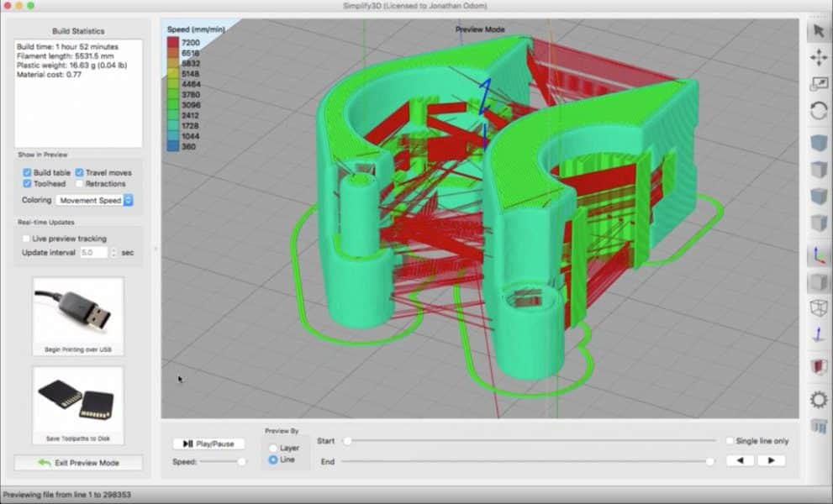Activate the translate move-arrows tool

tap(819, 57)
